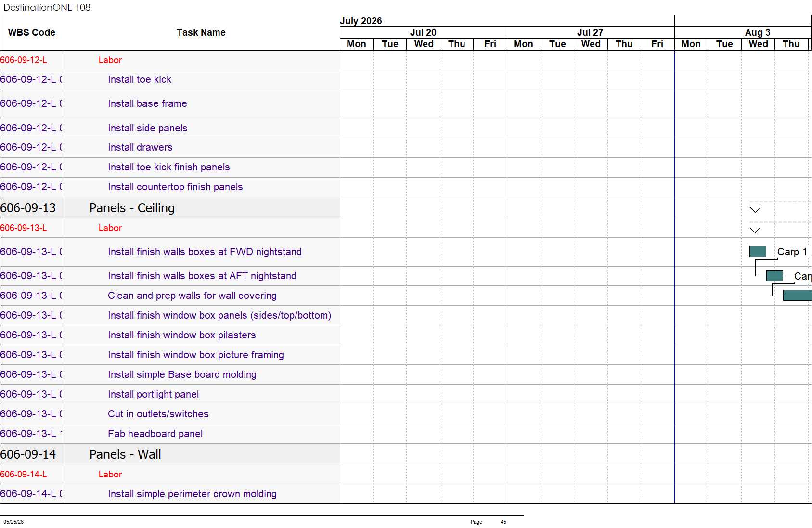Image resolution: width=812 pixels, height=528 pixels.
Task: Select the Jul 20 week header
Action: tap(423, 32)
